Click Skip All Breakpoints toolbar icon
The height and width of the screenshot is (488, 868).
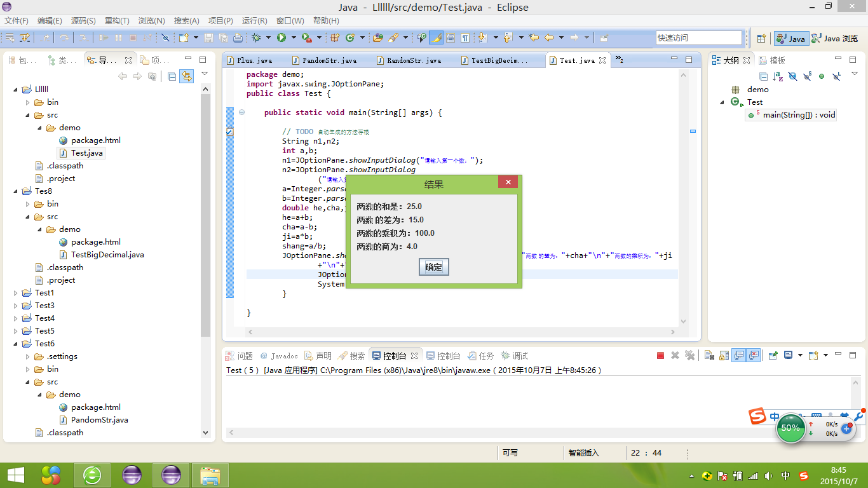165,37
